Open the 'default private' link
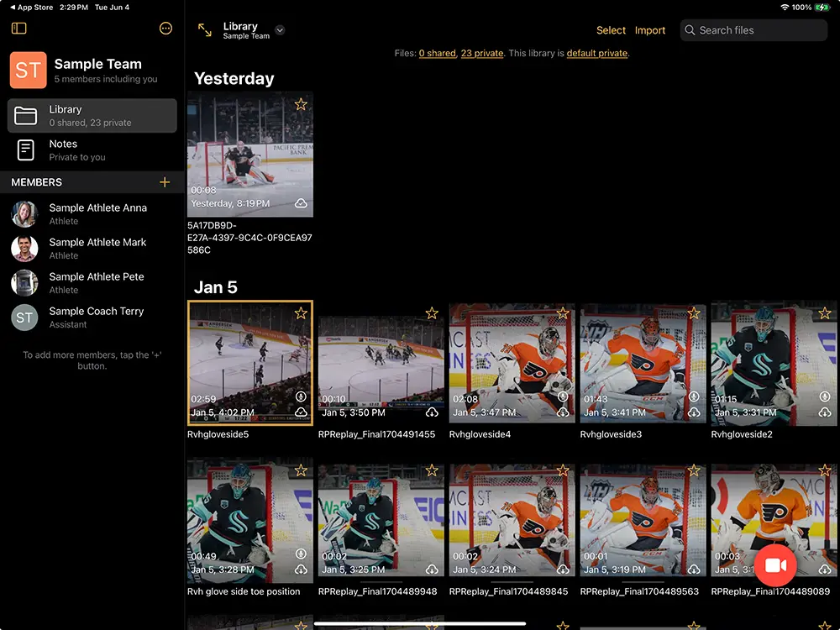840x630 pixels. coord(596,53)
